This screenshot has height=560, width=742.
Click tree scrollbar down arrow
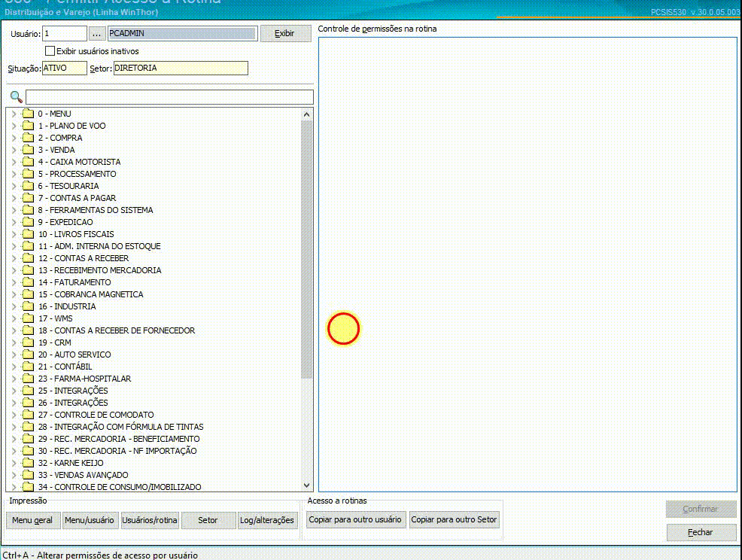[306, 485]
